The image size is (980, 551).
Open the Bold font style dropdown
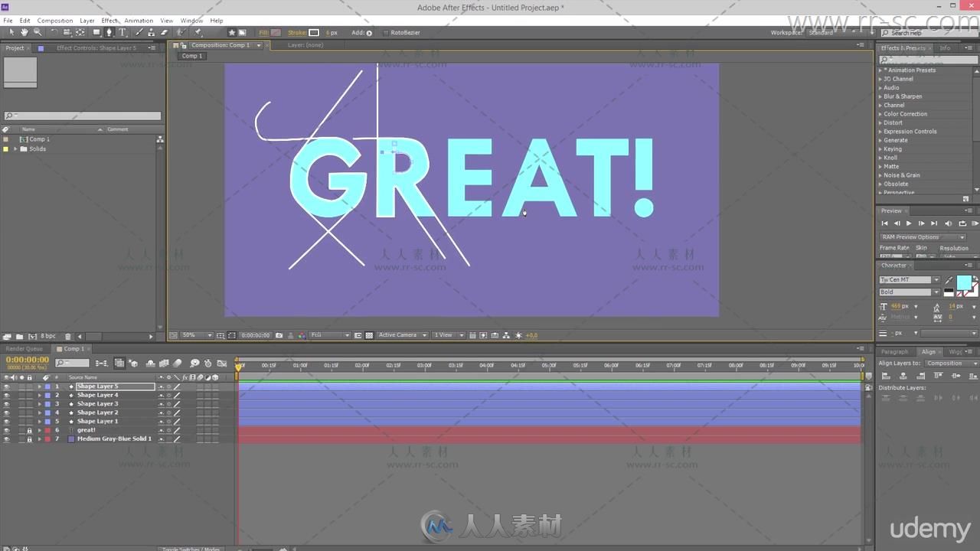[910, 292]
